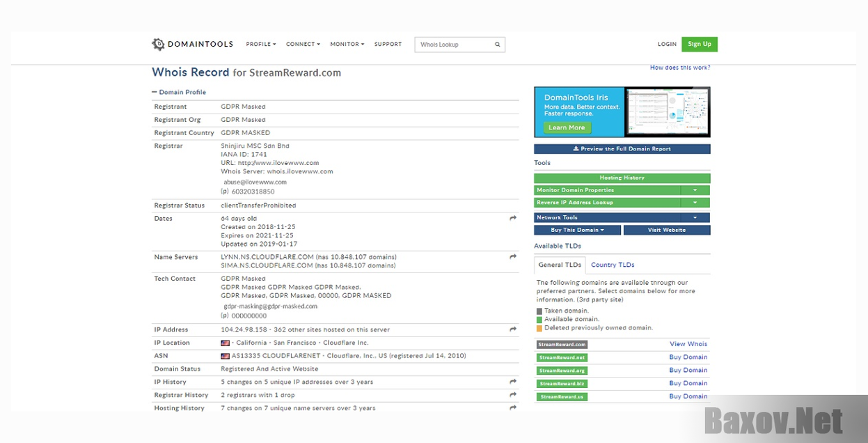Open View Whois for StreamReward.com
The width and height of the screenshot is (868, 443).
pyautogui.click(x=688, y=344)
